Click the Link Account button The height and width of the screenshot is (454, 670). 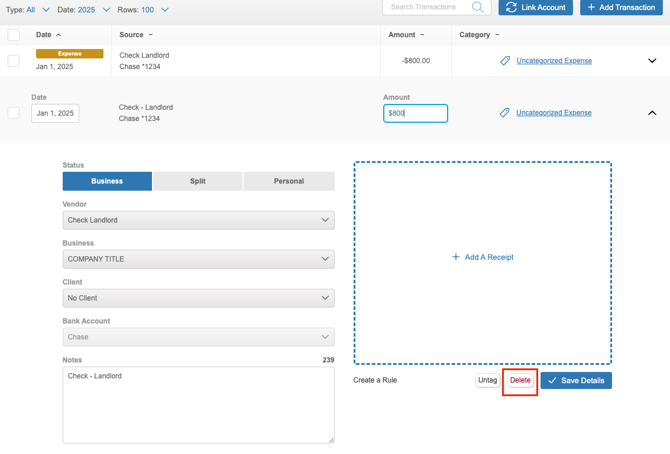(x=536, y=7)
